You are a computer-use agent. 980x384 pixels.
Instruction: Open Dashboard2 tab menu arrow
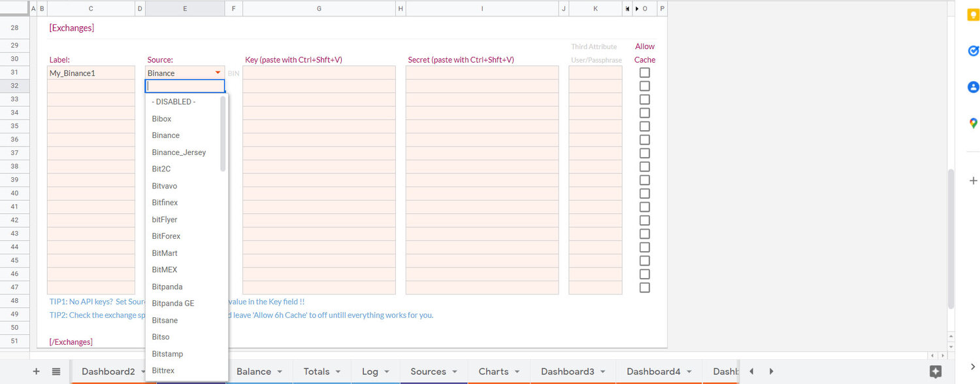click(x=142, y=372)
